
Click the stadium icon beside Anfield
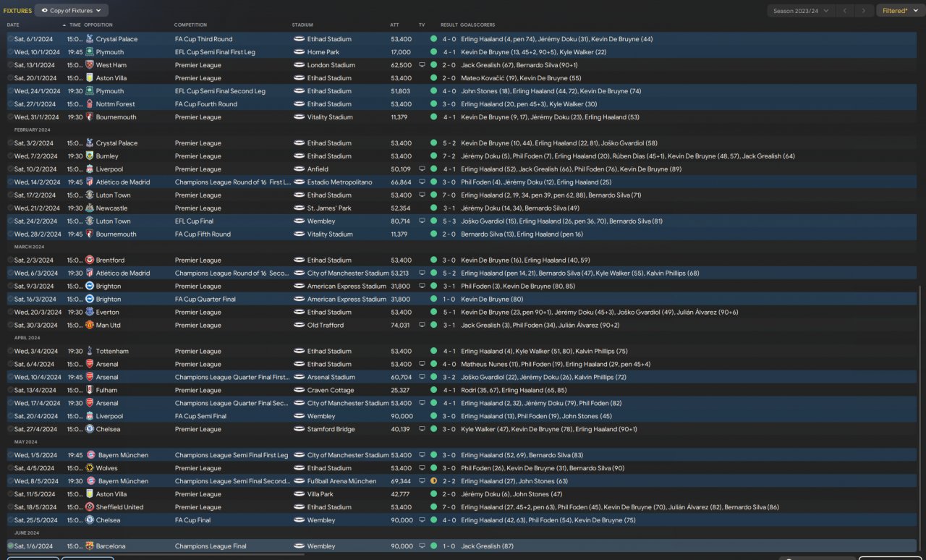point(299,169)
